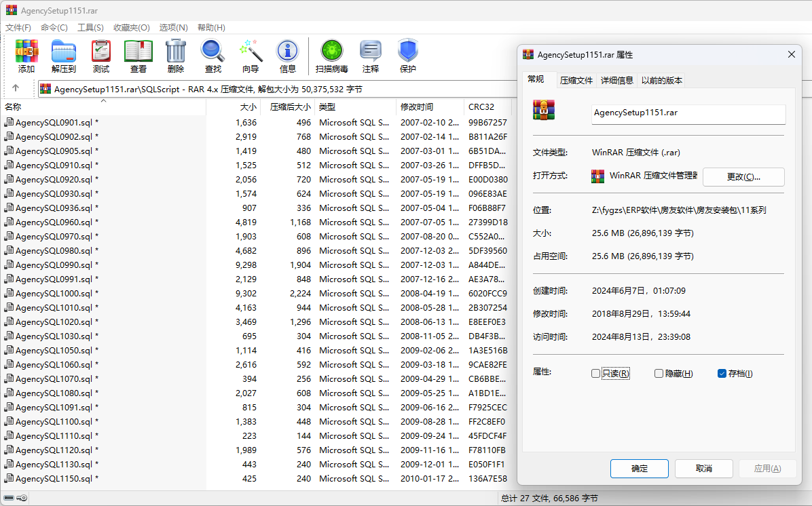Click the 信息 (Info) toolbar icon

[287, 52]
